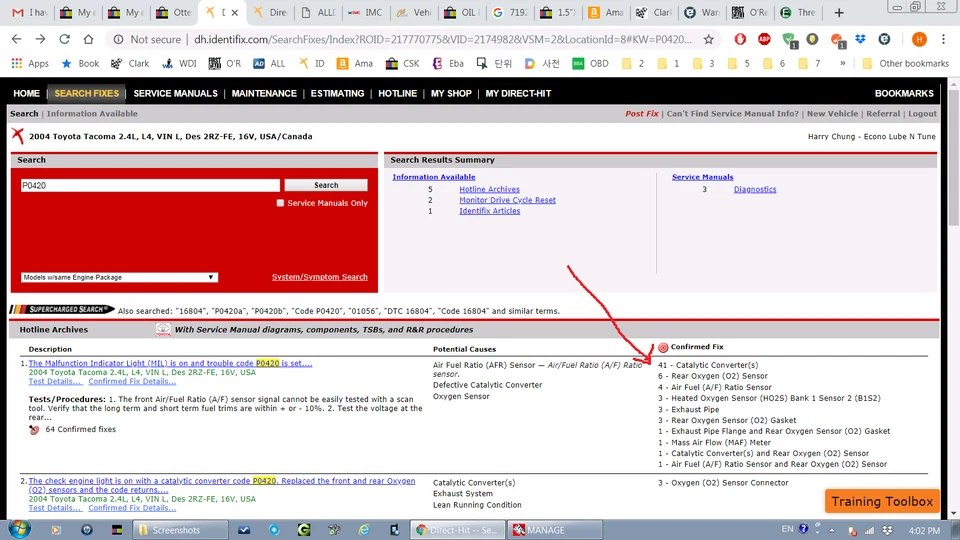The image size is (960, 540).
Task: Open the Apps bookmarks shortcut
Action: point(29,63)
